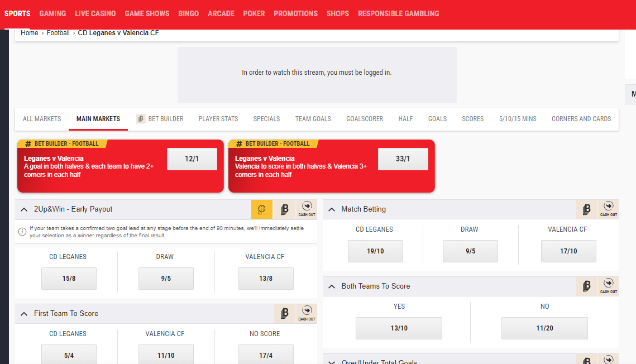Click the Cash Out icon on Both Teams To Score

tap(609, 286)
